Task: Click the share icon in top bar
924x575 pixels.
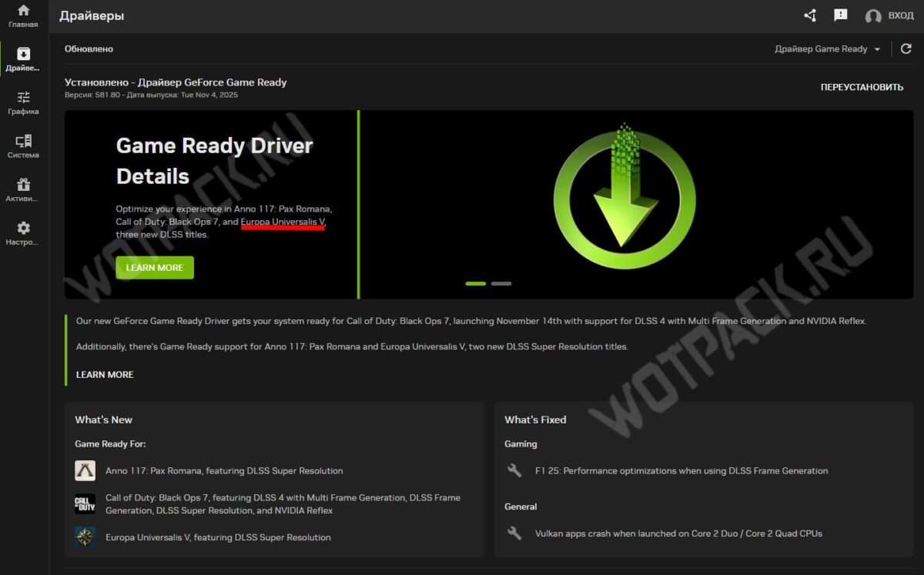Action: pos(810,15)
